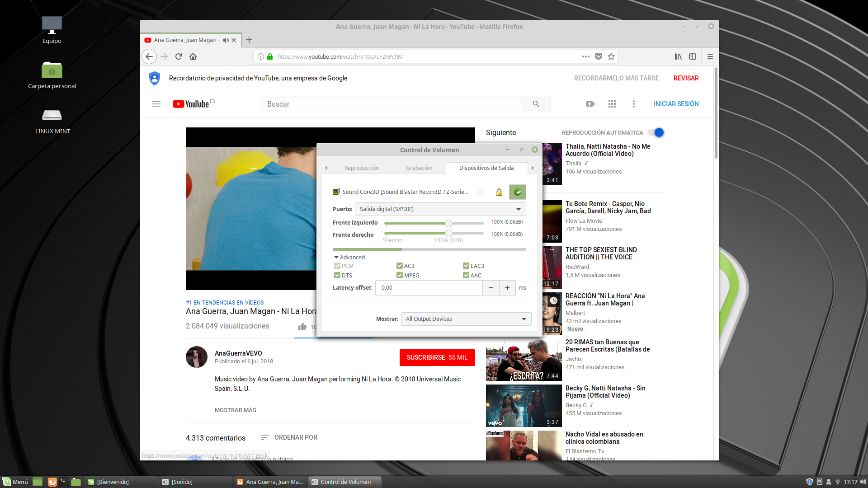Switch to the Grabación tab

419,168
